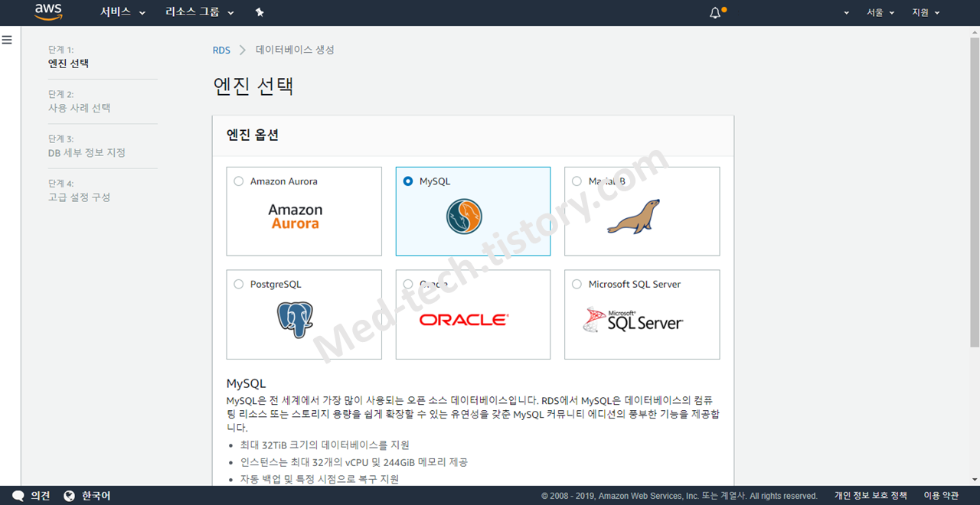Click the 자동 백업 bullet text

[319, 479]
